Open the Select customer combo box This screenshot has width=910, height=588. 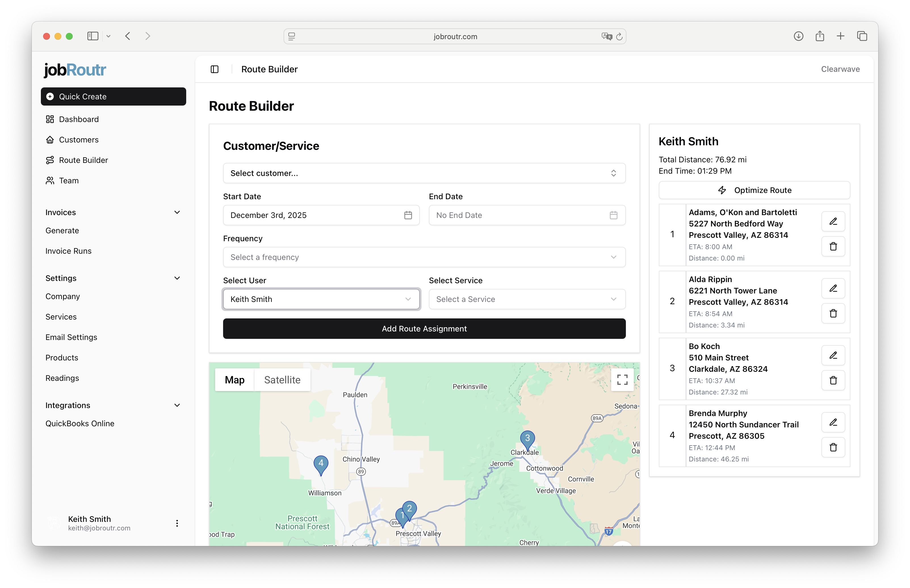424,173
